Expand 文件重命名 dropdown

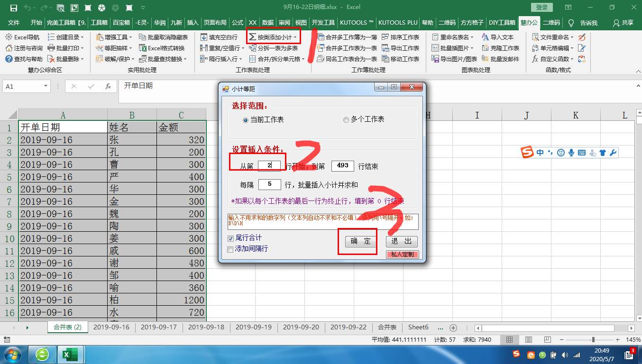coord(572,37)
